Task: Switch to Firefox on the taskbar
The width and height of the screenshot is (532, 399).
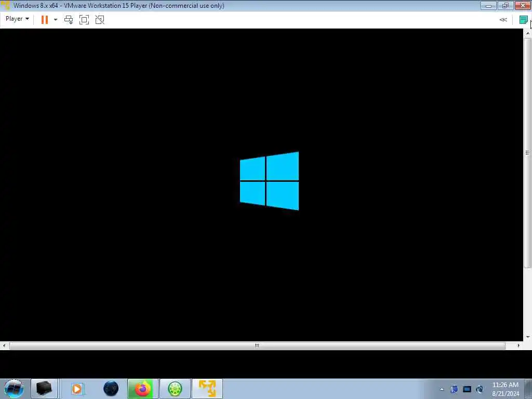Action: point(142,389)
